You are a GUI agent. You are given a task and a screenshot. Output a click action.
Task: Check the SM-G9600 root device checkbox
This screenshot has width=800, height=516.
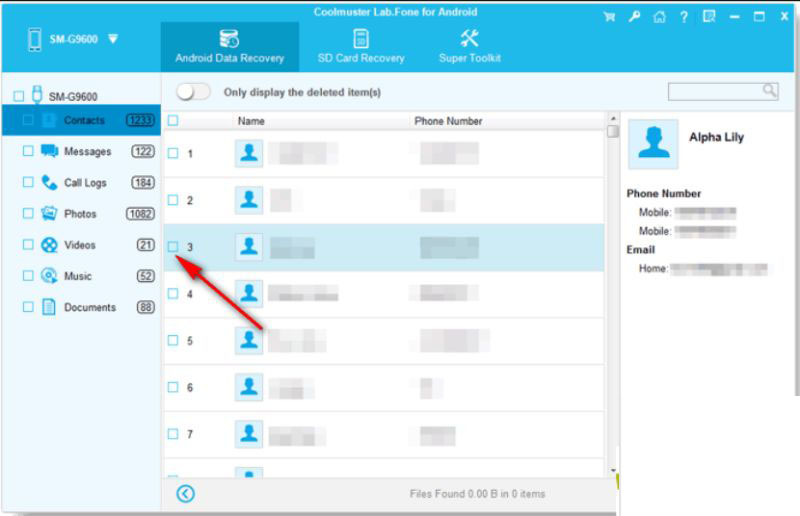[x=19, y=96]
